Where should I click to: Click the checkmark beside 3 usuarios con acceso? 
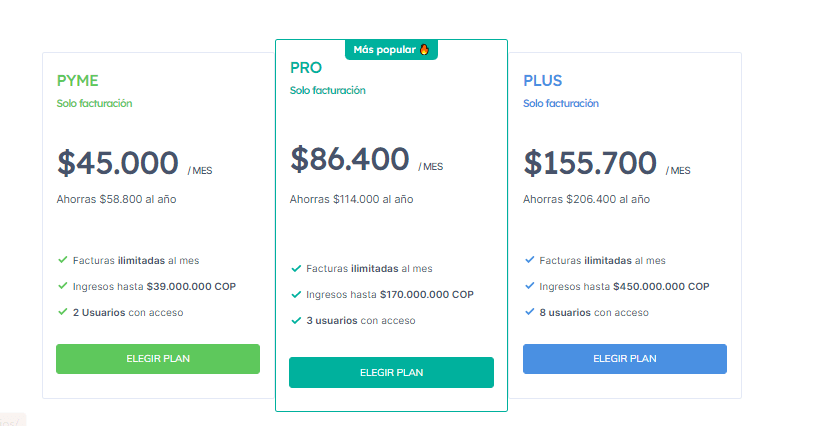click(x=296, y=320)
